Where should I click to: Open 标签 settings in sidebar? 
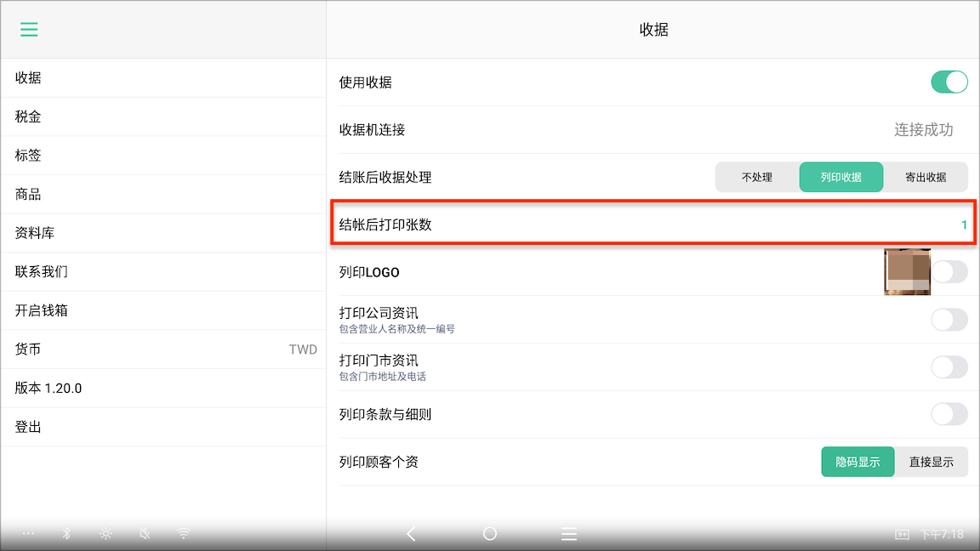click(163, 156)
